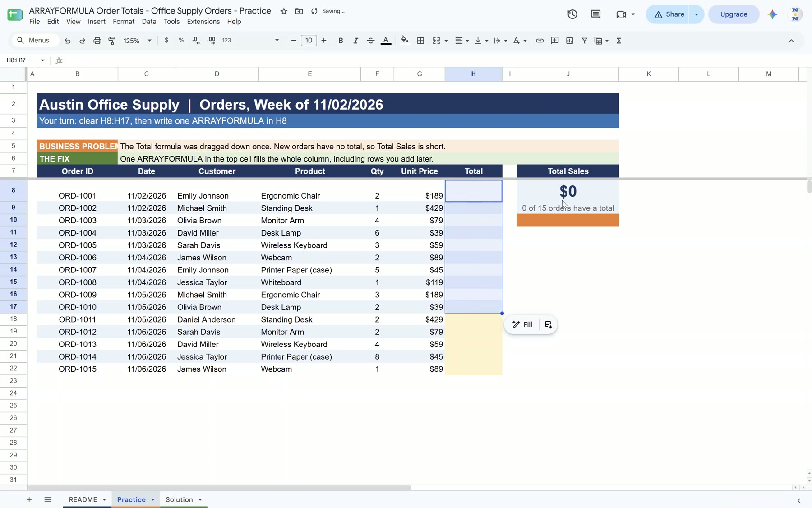812x508 pixels.
Task: Open Practice tab dropdown arrow
Action: click(153, 499)
